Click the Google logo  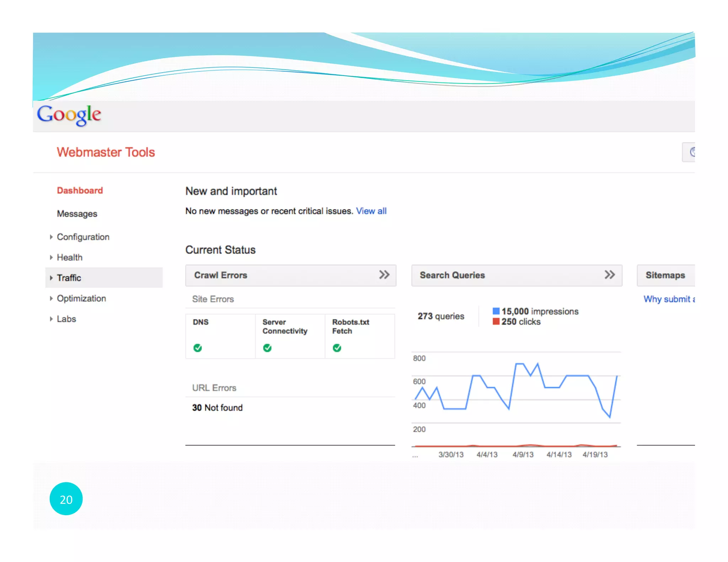pyautogui.click(x=69, y=115)
